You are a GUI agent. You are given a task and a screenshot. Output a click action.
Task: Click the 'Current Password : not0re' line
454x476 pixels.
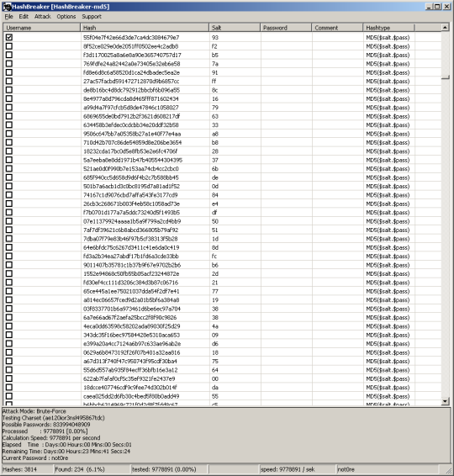coord(35,457)
